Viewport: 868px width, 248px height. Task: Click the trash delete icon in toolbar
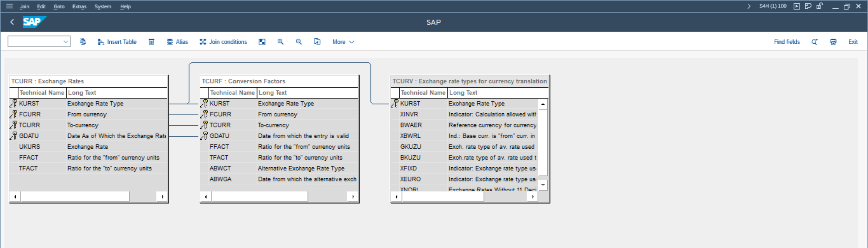[151, 42]
